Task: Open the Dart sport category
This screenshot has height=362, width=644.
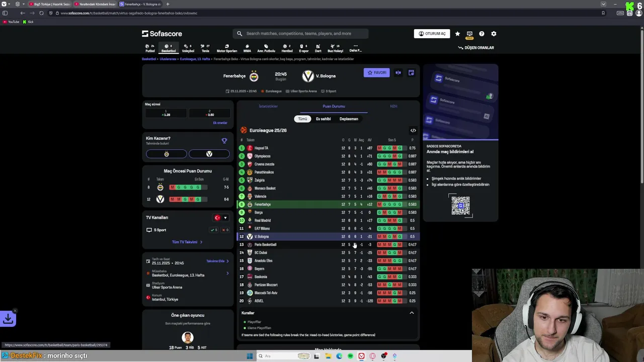Action: click(318, 48)
